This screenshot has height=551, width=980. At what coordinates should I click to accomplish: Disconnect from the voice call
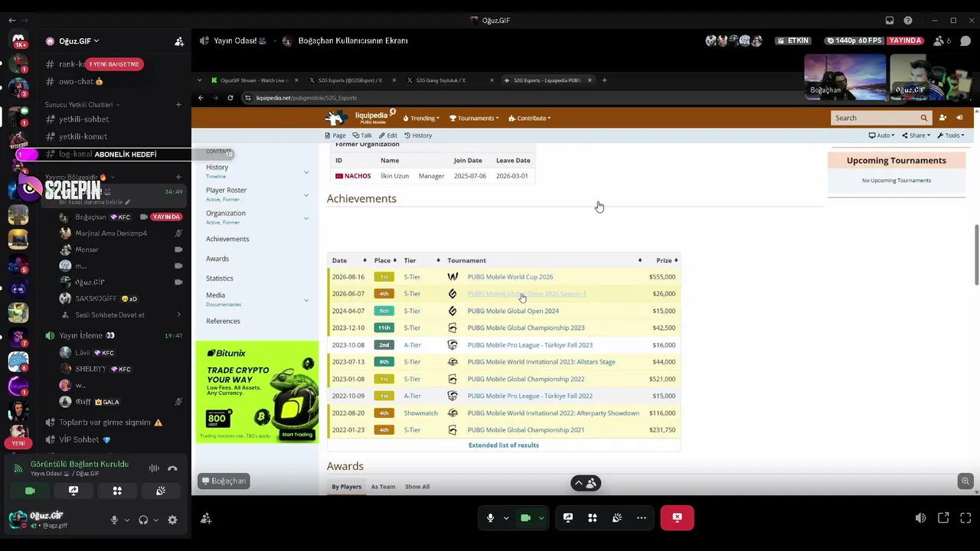[x=172, y=468]
